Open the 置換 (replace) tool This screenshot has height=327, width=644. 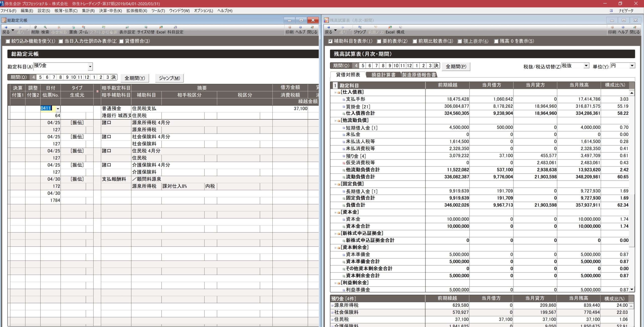click(x=73, y=29)
